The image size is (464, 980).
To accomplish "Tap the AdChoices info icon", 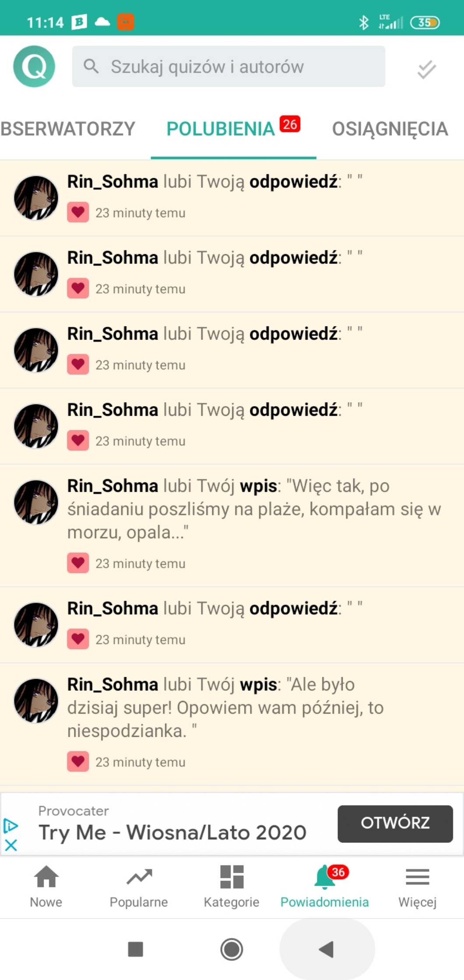I will point(11,825).
